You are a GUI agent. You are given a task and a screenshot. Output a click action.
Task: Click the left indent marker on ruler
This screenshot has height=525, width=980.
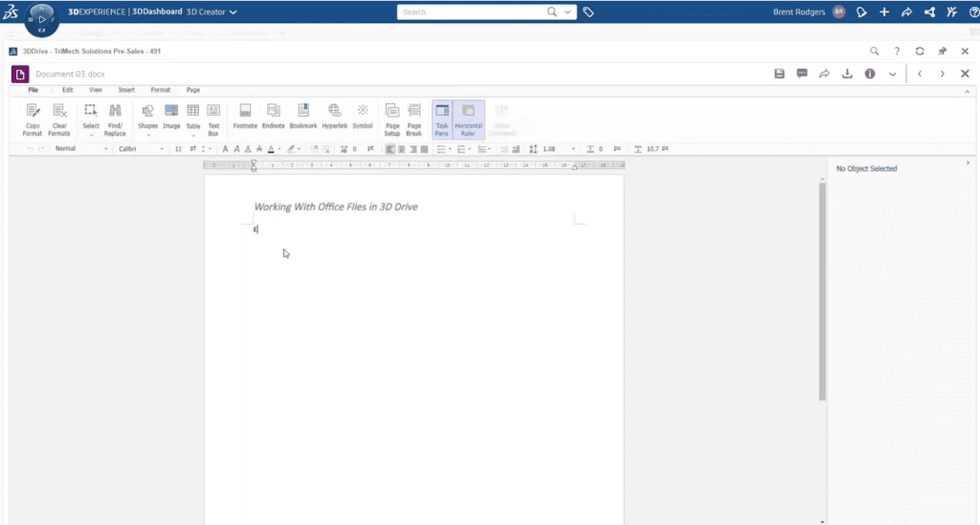coord(254,165)
